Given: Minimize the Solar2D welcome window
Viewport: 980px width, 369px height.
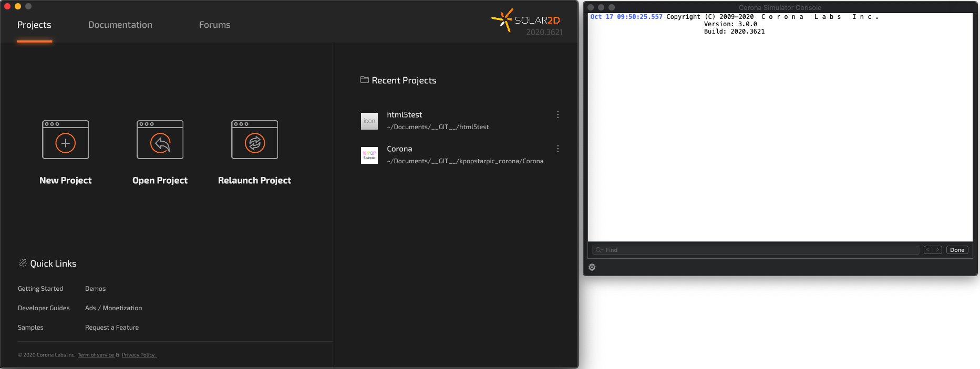Looking at the screenshot, I should [x=18, y=6].
